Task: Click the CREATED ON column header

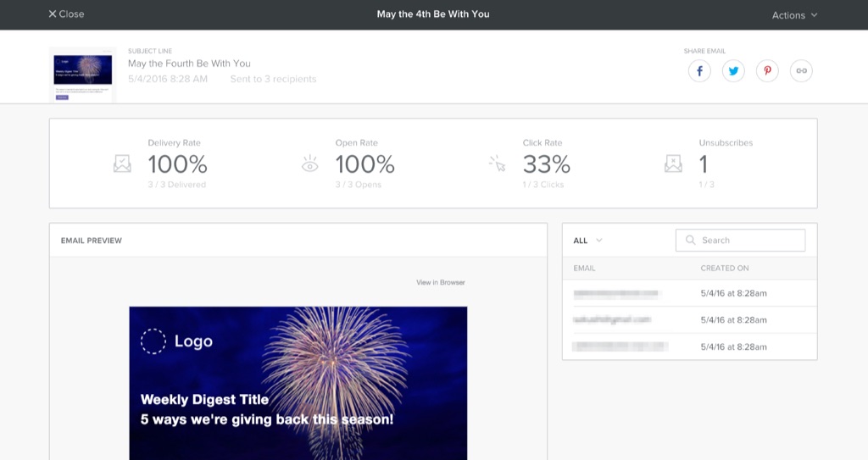Action: pos(725,268)
